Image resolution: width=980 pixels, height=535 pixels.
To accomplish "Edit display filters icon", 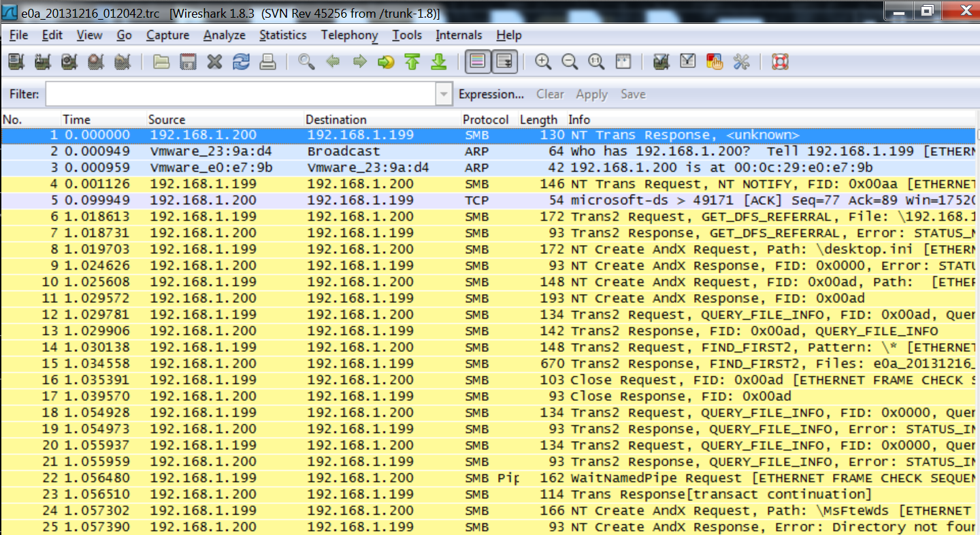I will tap(688, 62).
